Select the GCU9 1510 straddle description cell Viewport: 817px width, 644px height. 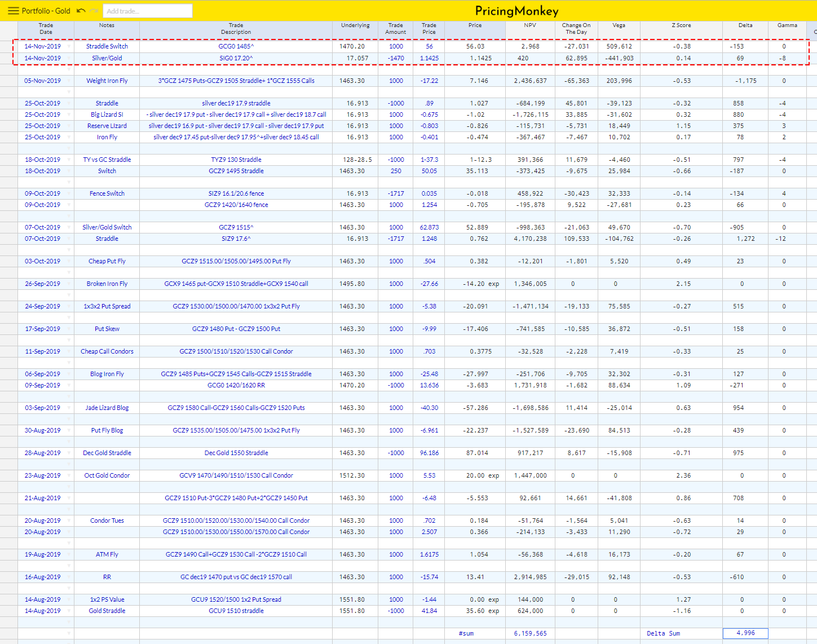click(236, 611)
